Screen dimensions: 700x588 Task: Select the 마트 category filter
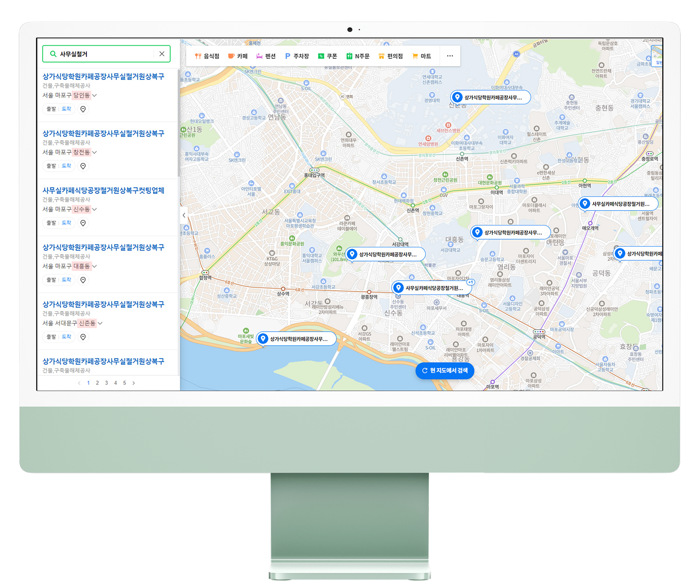(x=421, y=56)
